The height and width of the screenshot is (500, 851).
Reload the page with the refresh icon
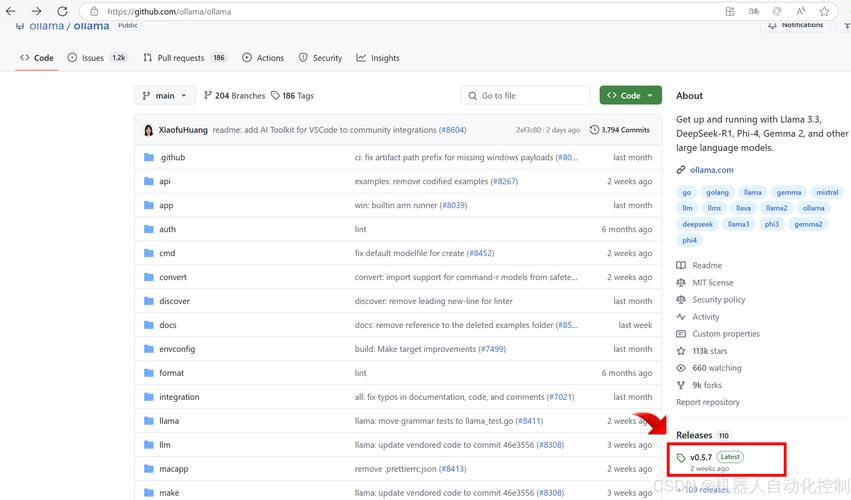tap(62, 11)
